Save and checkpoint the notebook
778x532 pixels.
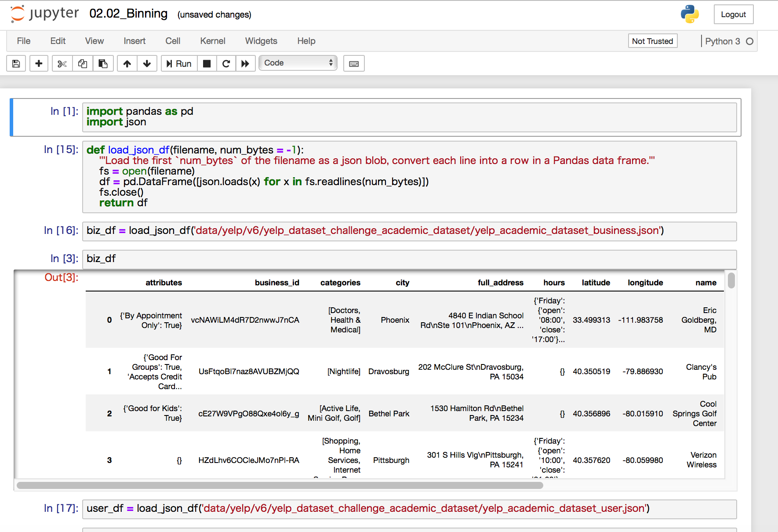pos(16,64)
